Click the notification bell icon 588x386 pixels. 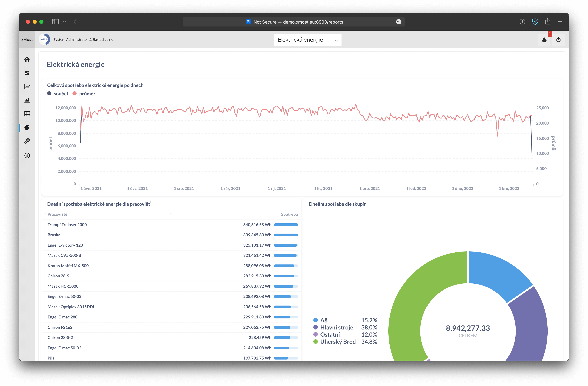click(x=544, y=40)
